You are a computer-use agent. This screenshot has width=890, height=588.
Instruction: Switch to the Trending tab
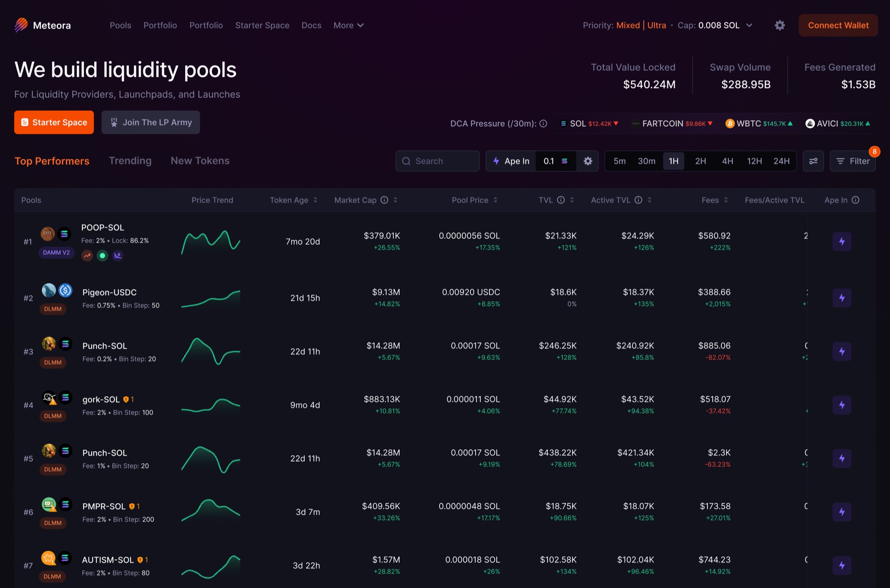tap(130, 161)
